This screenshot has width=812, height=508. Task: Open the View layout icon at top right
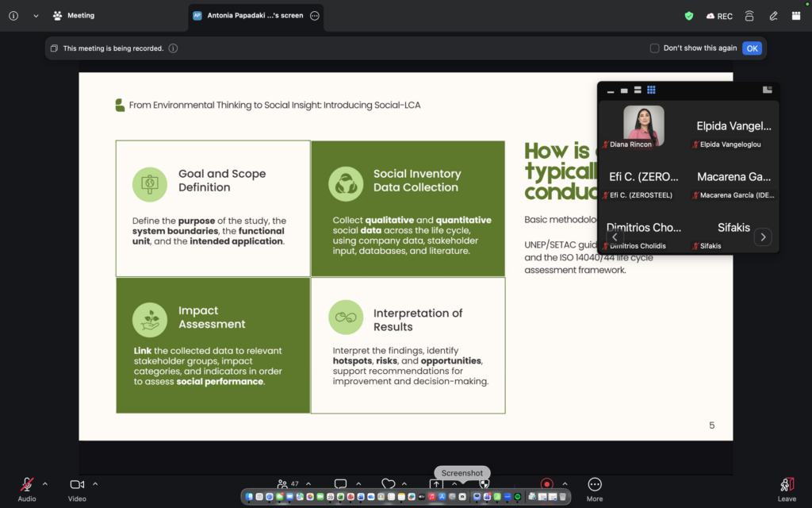(796, 16)
